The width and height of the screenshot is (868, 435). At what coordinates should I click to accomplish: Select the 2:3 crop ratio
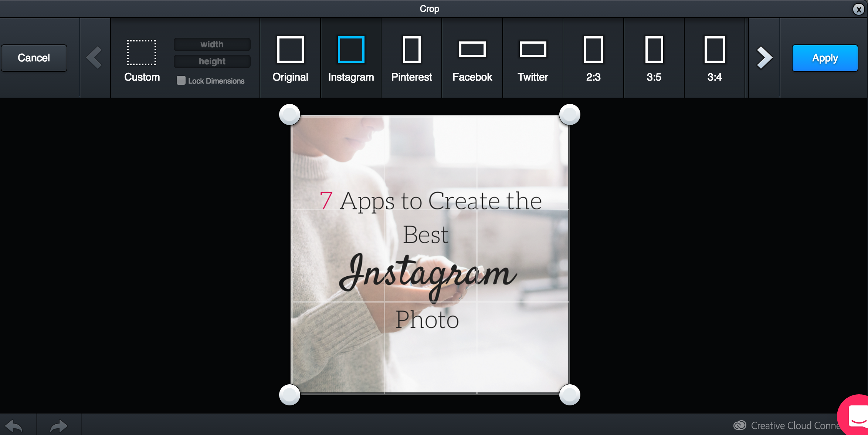[593, 58]
